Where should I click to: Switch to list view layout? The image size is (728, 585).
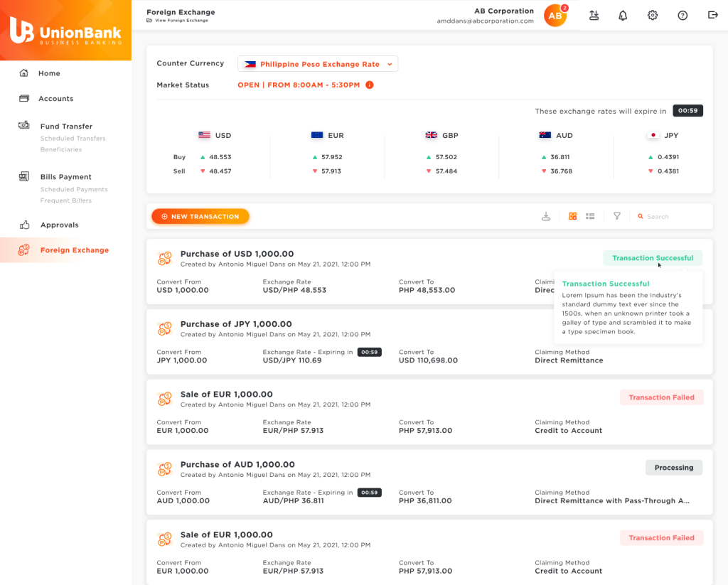590,216
